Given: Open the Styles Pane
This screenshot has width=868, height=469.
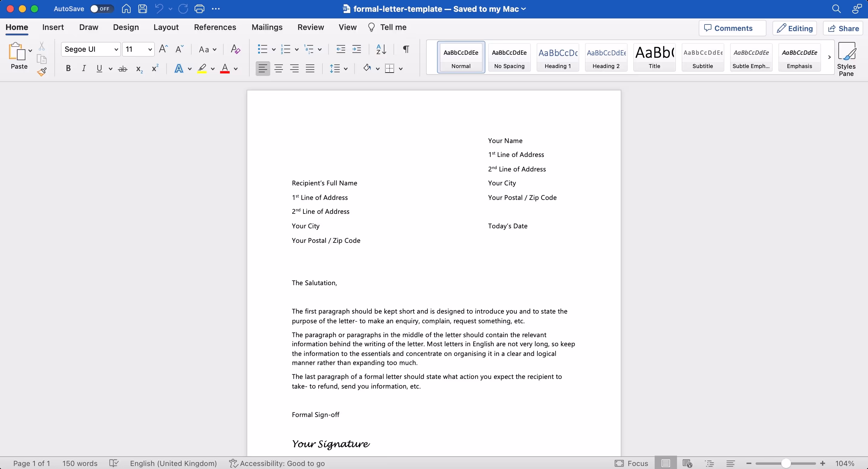Looking at the screenshot, I should coord(846,59).
